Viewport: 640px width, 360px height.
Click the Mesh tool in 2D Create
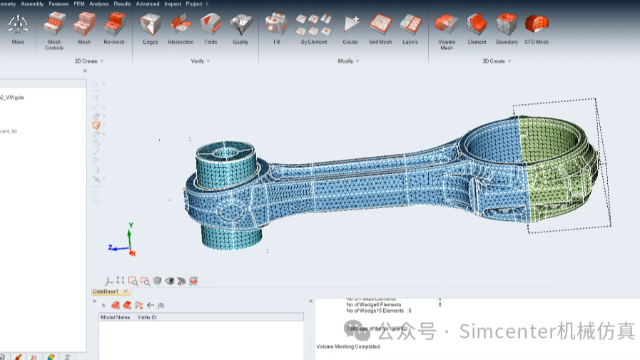(x=84, y=29)
